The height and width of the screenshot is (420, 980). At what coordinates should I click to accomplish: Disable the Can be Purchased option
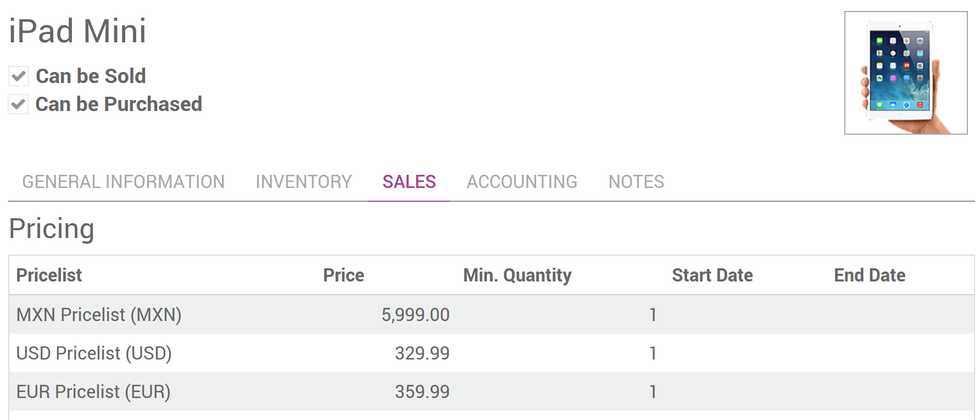[18, 104]
